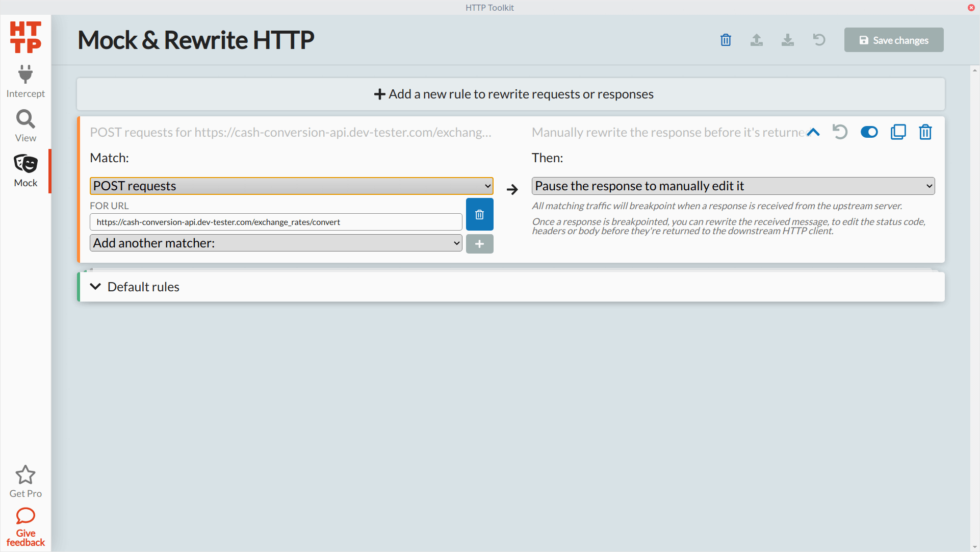Expand the Default rules group
The width and height of the screenshot is (980, 552).
coord(511,287)
